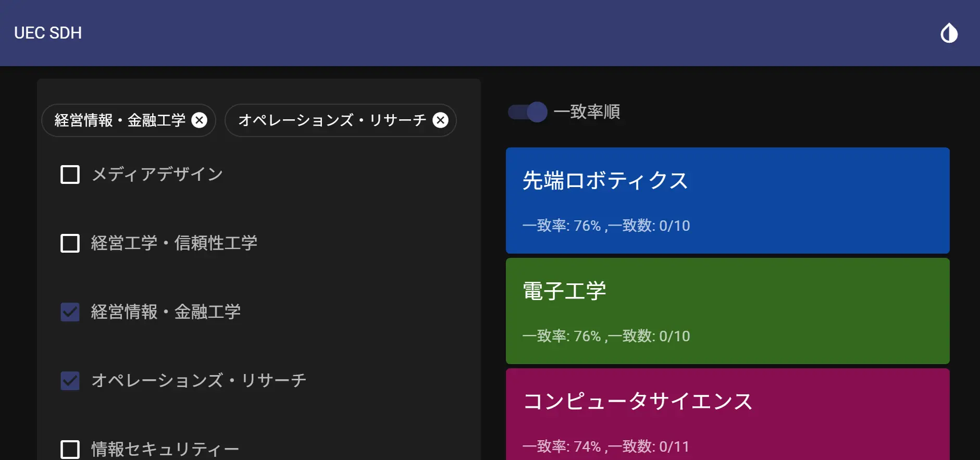Click the 一致率順 label text
The image size is (980, 460).
[587, 112]
